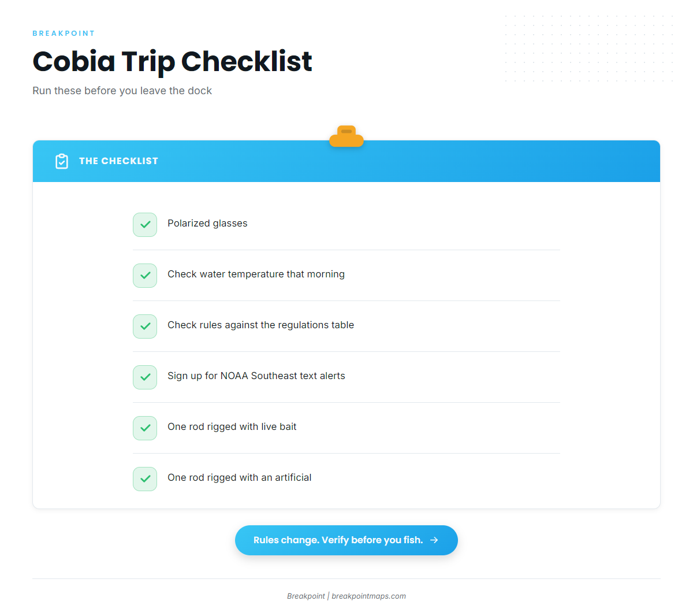Image resolution: width=693 pixels, height=616 pixels.
Task: Toggle the regulations table rules checkbox
Action: [x=145, y=326]
